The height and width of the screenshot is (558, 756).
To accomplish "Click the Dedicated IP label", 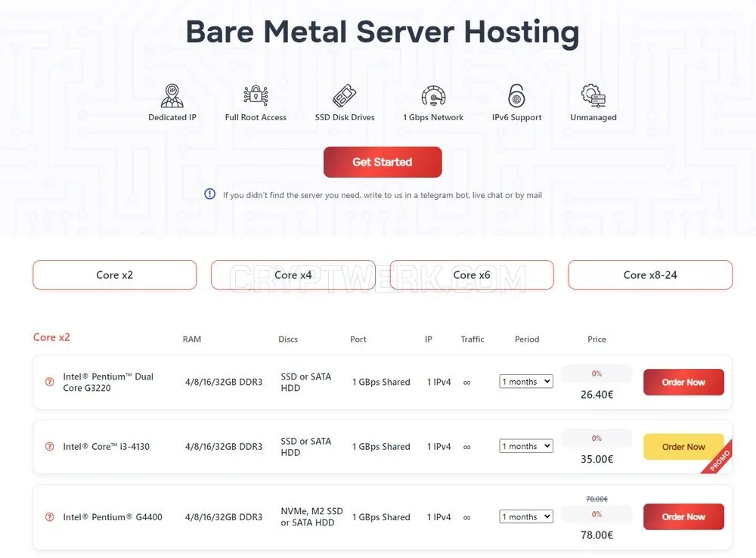I will [172, 117].
